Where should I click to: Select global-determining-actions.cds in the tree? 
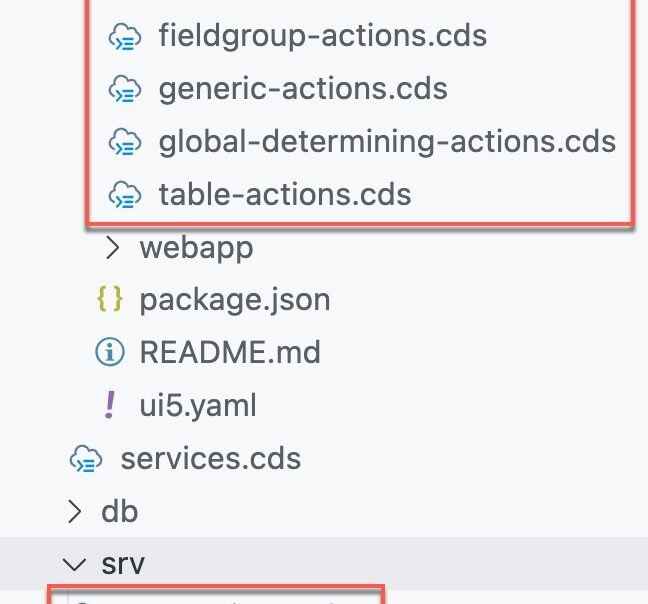click(387, 142)
